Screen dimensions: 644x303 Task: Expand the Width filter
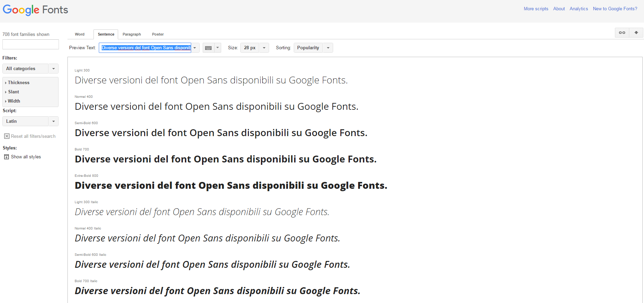pyautogui.click(x=13, y=101)
